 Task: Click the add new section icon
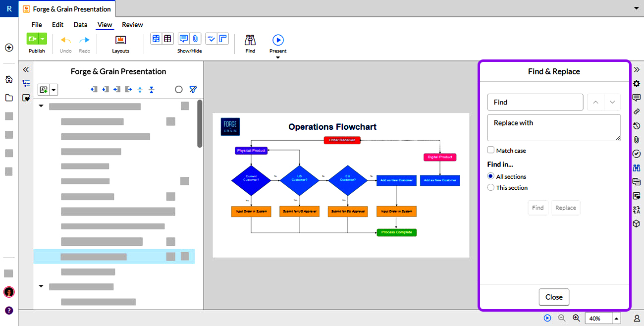[44, 90]
